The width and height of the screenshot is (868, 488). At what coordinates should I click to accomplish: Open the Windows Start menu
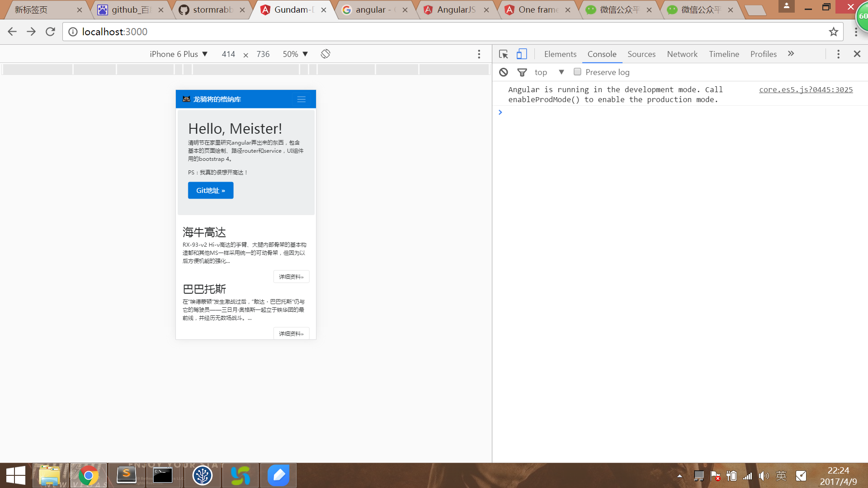pyautogui.click(x=16, y=475)
